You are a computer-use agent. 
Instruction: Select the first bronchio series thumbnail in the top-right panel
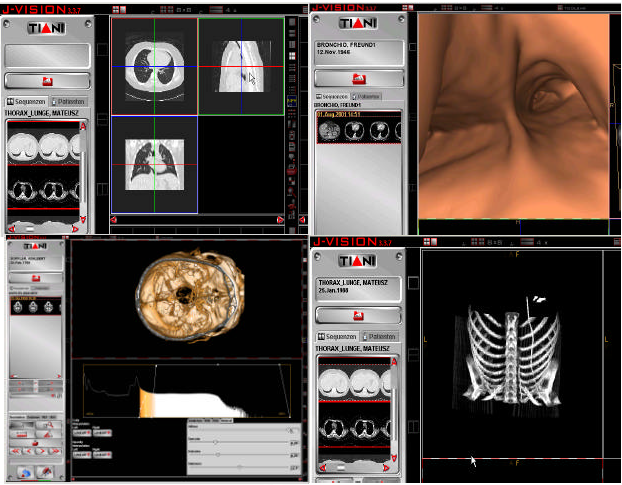click(x=329, y=128)
